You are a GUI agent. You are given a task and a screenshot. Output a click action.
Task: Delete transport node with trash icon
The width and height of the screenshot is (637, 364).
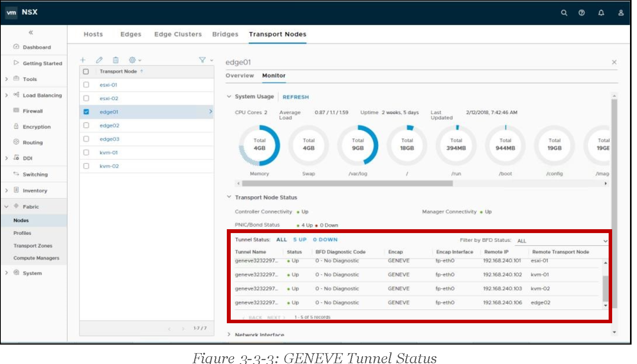(x=115, y=60)
